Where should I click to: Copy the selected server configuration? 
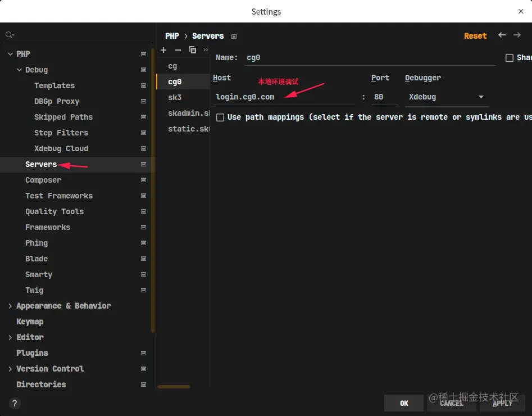[193, 50]
